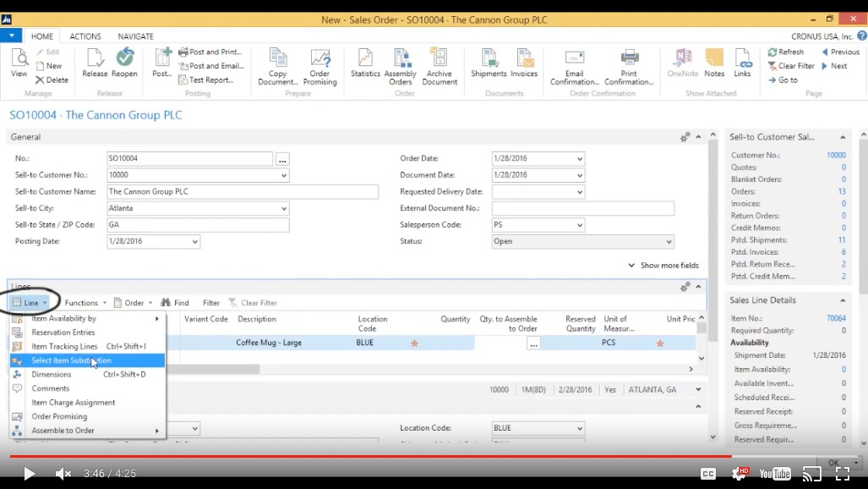Viewport: 868px width, 489px height.
Task: Reopen the sales order
Action: [124, 63]
